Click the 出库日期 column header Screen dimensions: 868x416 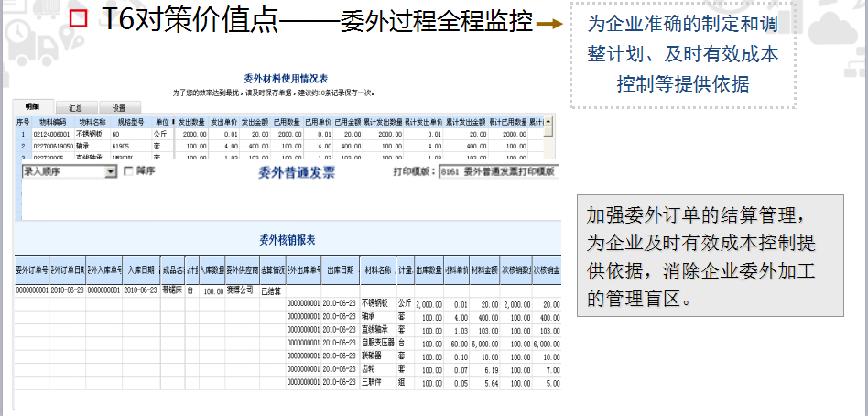(x=340, y=270)
